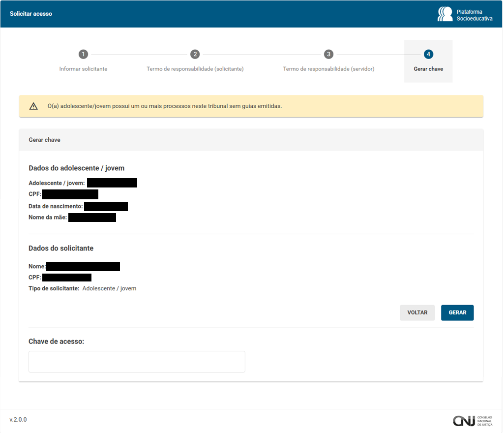Screen dimensions: 504x435
Task: Go to 'Termo de responsabilidade (solicitante)' step
Action: click(x=195, y=69)
